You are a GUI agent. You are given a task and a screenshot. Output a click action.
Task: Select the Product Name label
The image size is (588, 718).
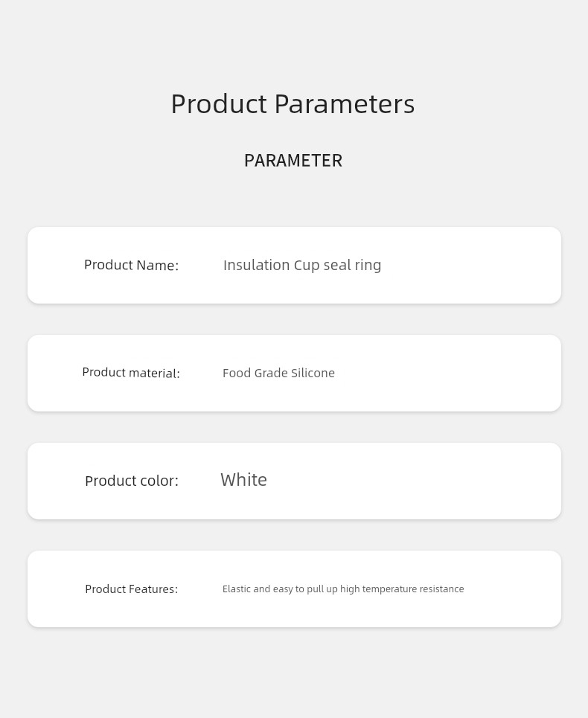pyautogui.click(x=132, y=265)
